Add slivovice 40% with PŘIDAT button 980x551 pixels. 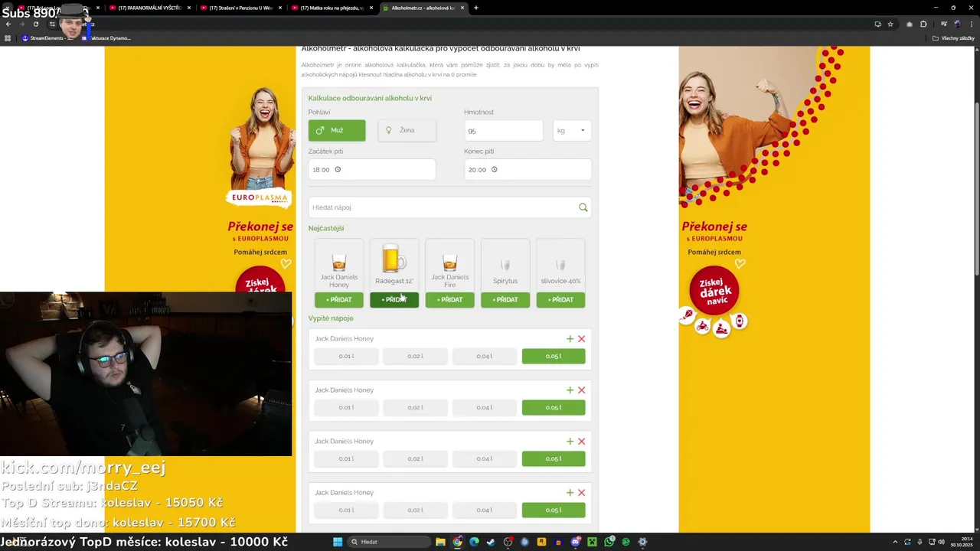tap(560, 300)
